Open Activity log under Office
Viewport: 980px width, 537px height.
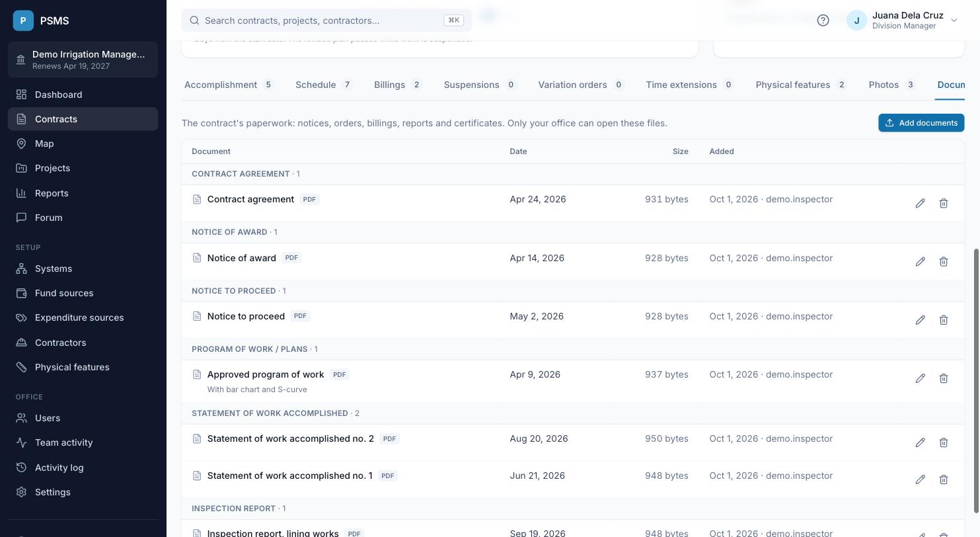83,468
